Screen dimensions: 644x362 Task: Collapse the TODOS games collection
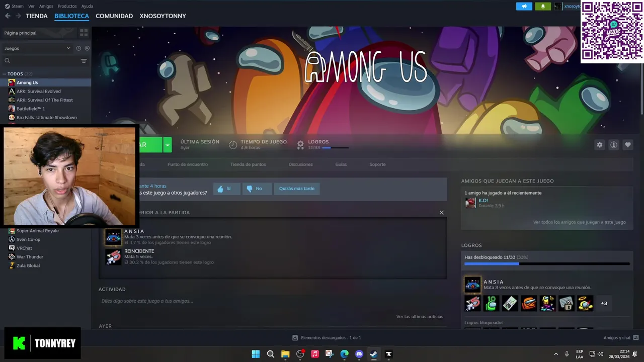pyautogui.click(x=5, y=74)
